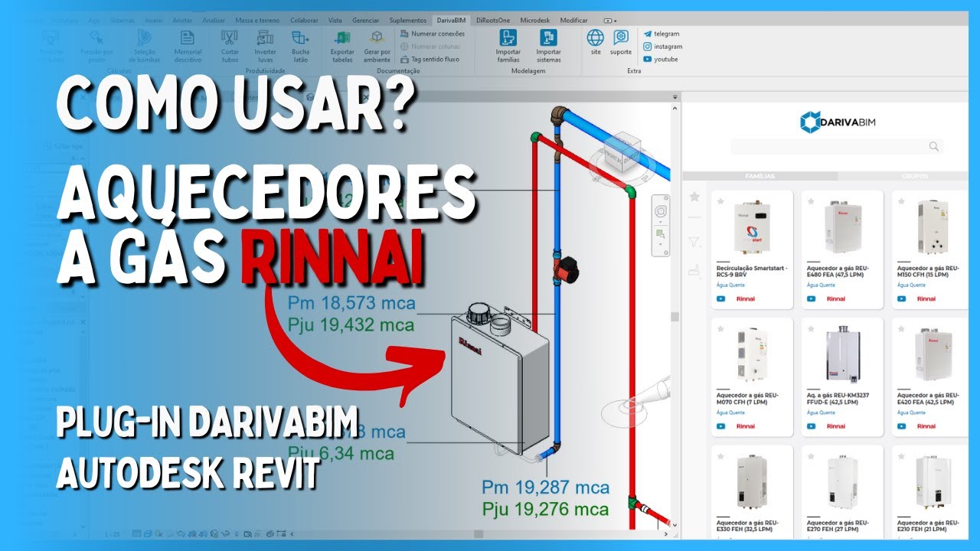Click Importar famílias button
The height and width of the screenshot is (551, 980).
pos(508,45)
